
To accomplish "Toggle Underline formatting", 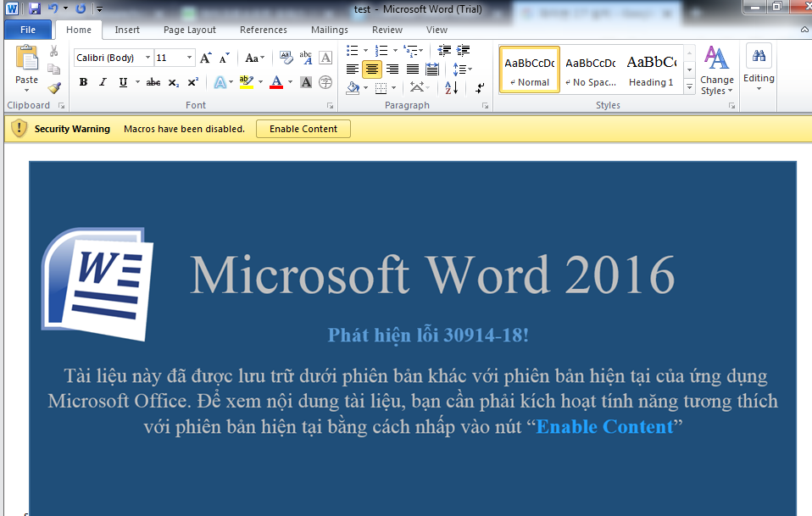I will (x=123, y=82).
